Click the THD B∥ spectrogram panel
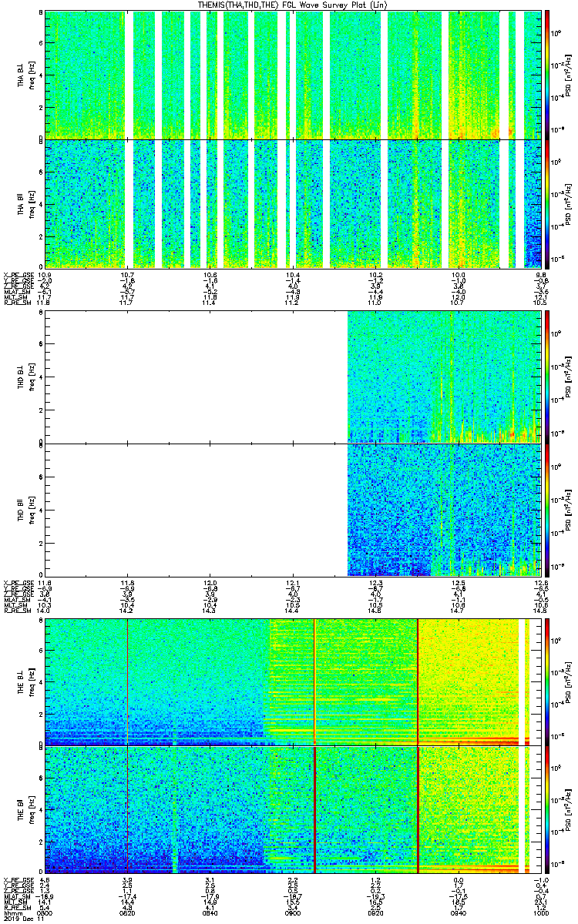 point(293,510)
